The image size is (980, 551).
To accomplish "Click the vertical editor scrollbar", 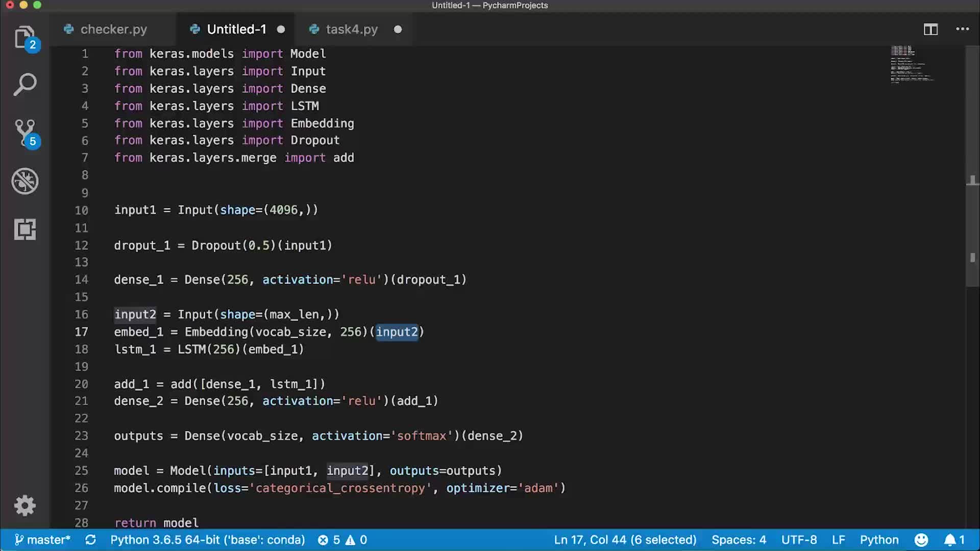I will 972,166.
